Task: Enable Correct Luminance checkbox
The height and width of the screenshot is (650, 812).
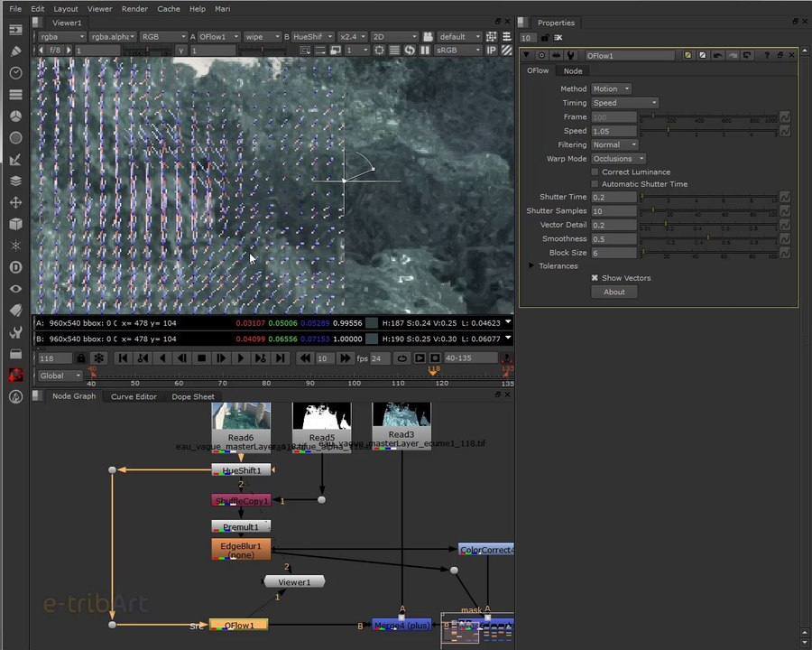Action: [x=595, y=172]
